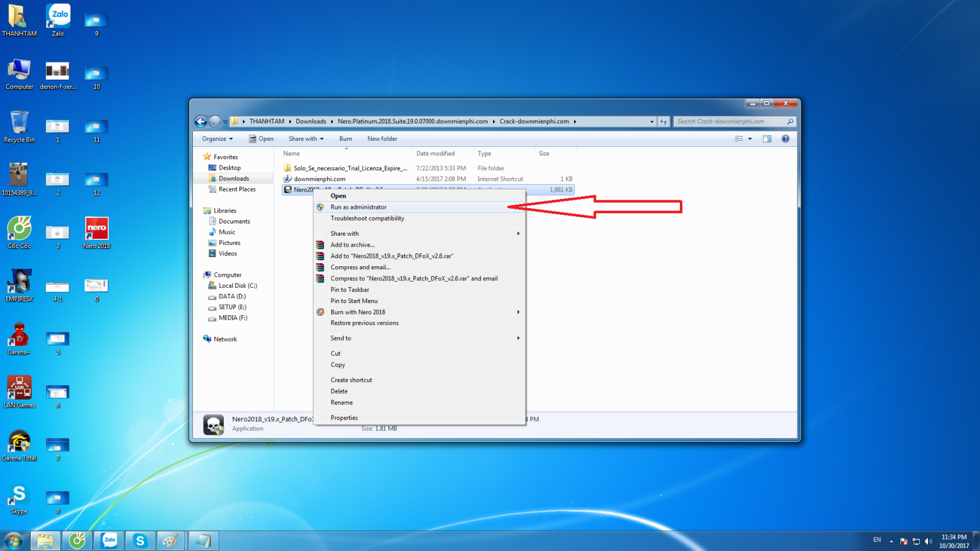
Task: Select Local Disk (C:) in navigation pane
Action: click(238, 286)
